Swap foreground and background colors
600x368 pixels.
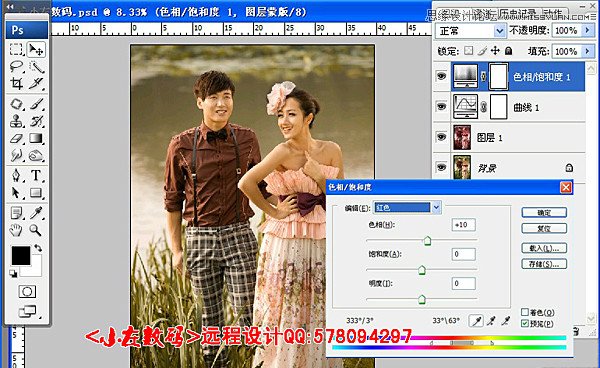pyautogui.click(x=38, y=248)
